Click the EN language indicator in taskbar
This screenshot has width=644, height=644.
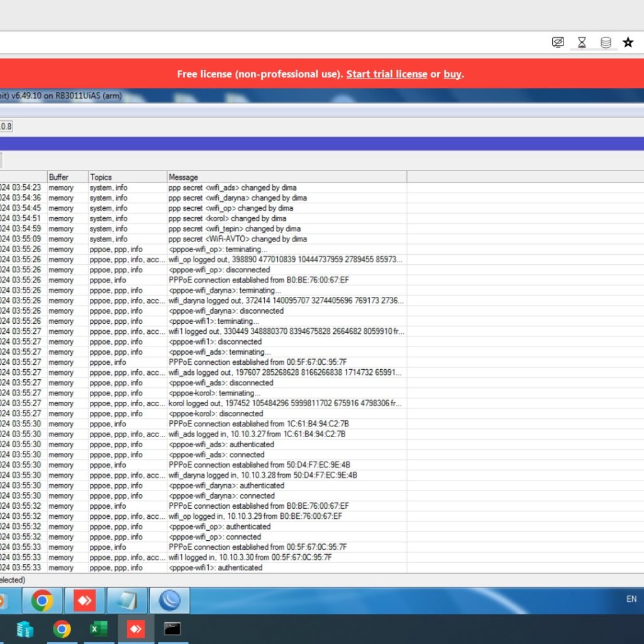pos(631,599)
